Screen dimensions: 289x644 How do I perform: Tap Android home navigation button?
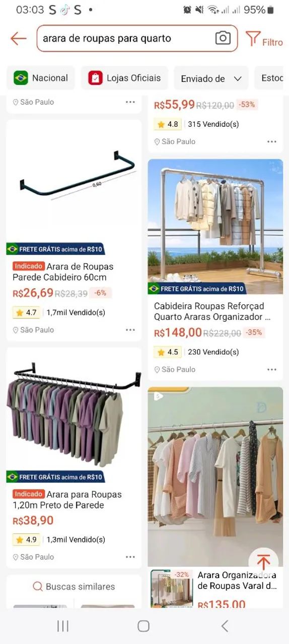pos(143,626)
